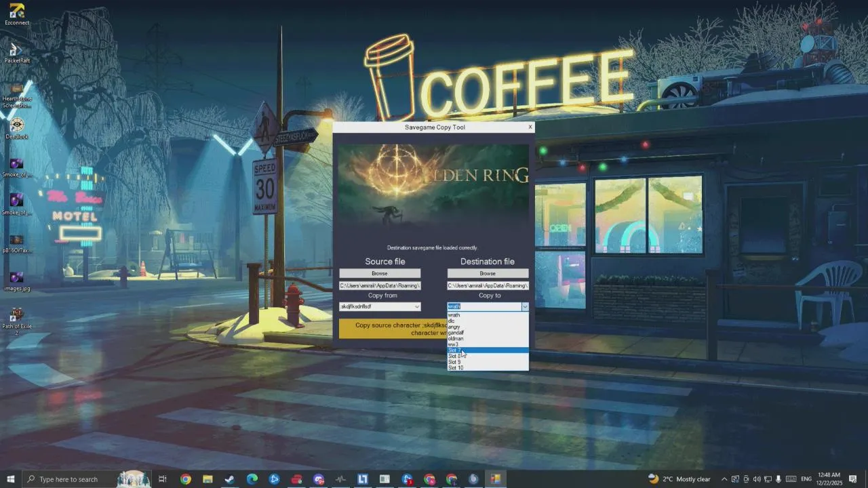Choose Slot 9 in dropdown list

pos(488,362)
